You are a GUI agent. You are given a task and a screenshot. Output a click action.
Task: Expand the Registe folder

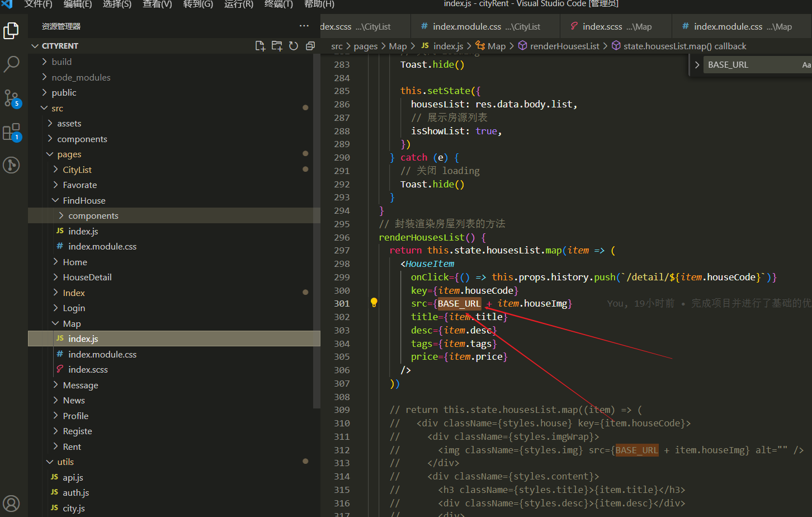coord(174,431)
